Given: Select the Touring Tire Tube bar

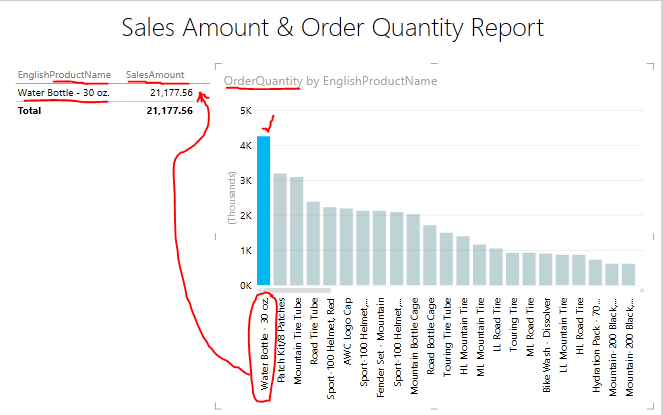Looking at the screenshot, I should [446, 259].
